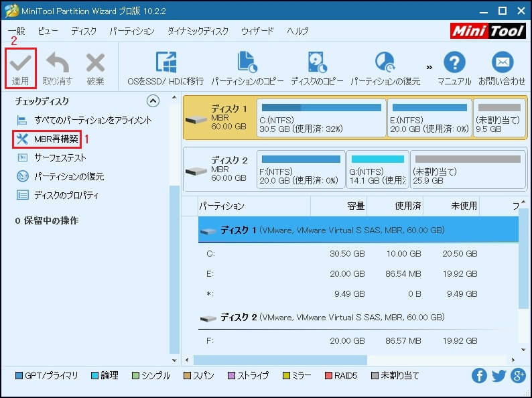532x398 pixels.
Task: Click the パーティション column header
Action: pyautogui.click(x=254, y=206)
